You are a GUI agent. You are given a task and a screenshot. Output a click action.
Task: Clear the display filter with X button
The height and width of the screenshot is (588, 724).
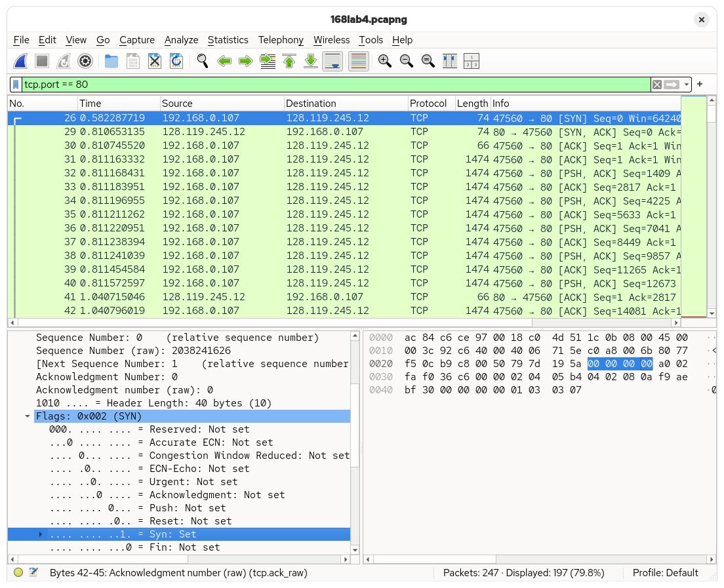(x=656, y=85)
